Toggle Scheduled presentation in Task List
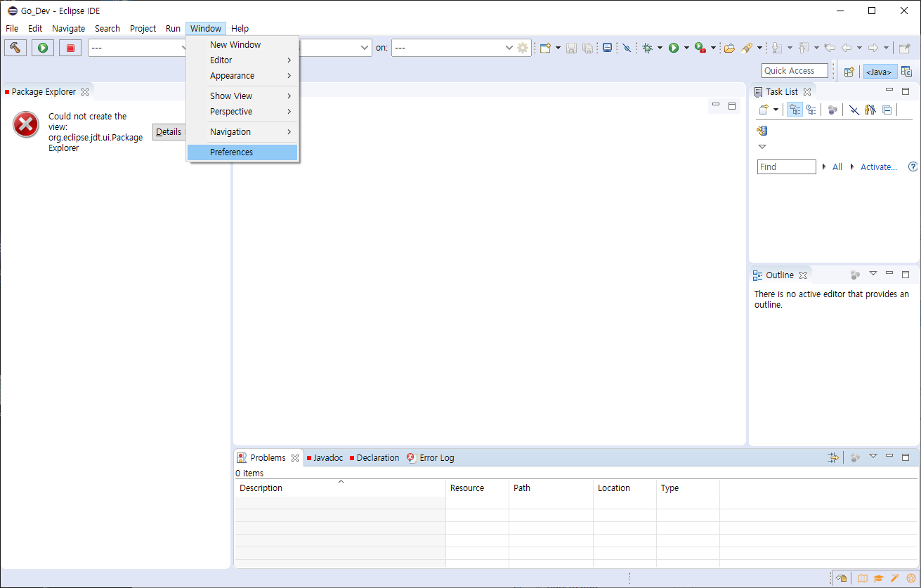Image resolution: width=921 pixels, height=588 pixels. point(811,110)
